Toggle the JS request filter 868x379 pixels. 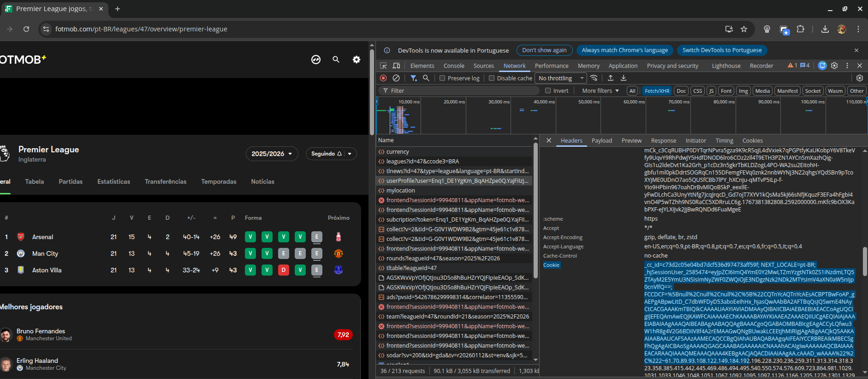[711, 91]
